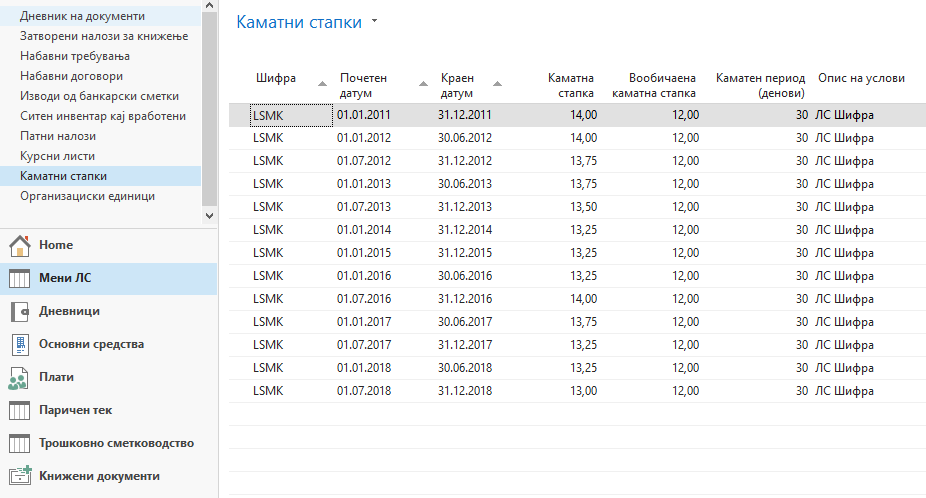This screenshot has width=926, height=498.
Task: Click end date 30.06.2018
Action: click(465, 369)
